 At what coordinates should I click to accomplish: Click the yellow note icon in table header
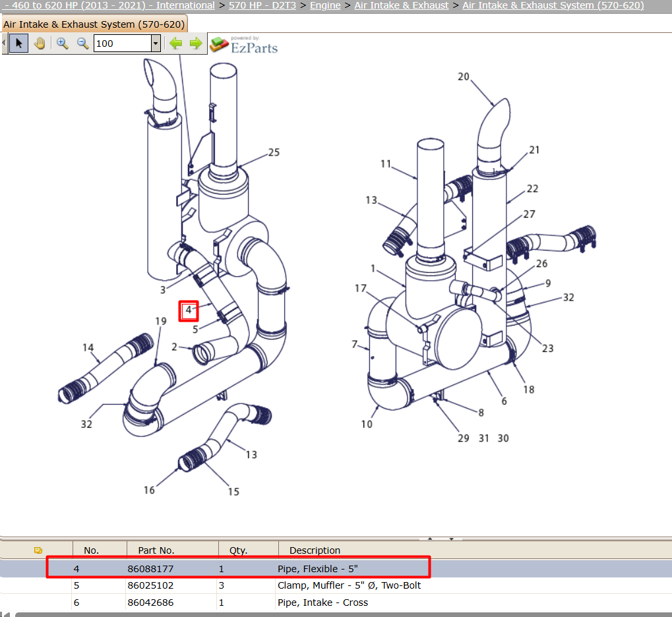[x=38, y=550]
